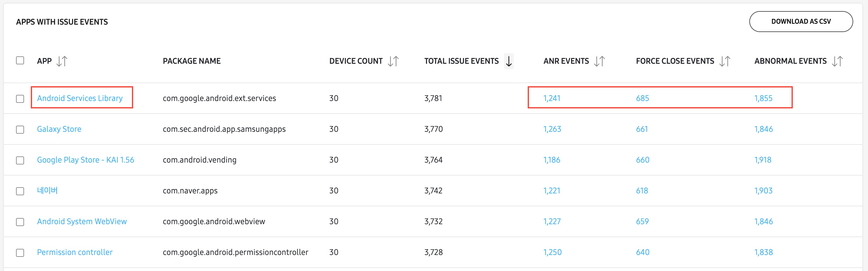
Task: View 1,903 abnormal events
Action: [763, 191]
